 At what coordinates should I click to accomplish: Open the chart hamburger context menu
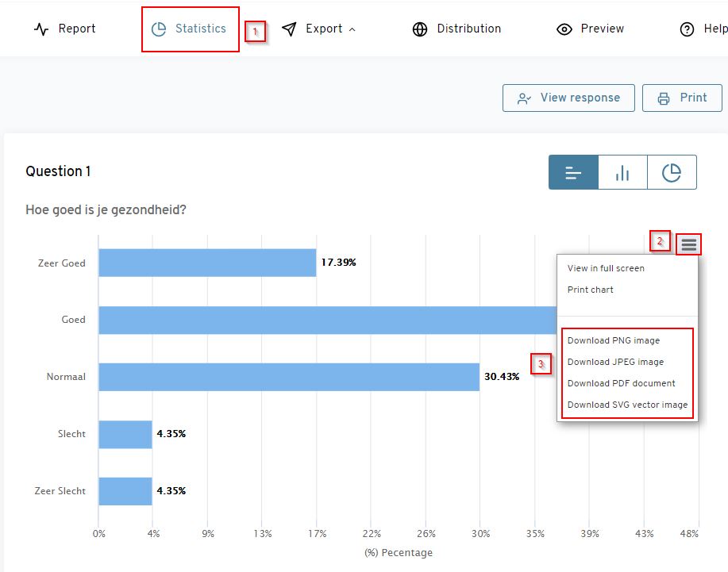688,245
